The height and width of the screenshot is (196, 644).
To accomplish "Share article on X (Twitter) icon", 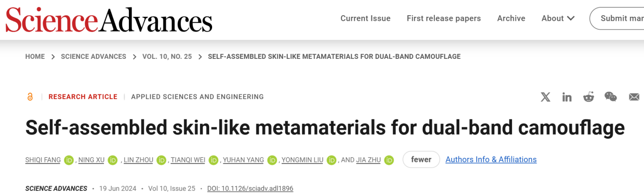I will 546,97.
